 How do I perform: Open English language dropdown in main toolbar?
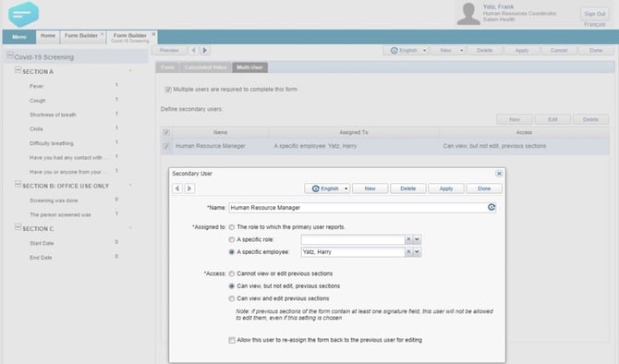406,51
